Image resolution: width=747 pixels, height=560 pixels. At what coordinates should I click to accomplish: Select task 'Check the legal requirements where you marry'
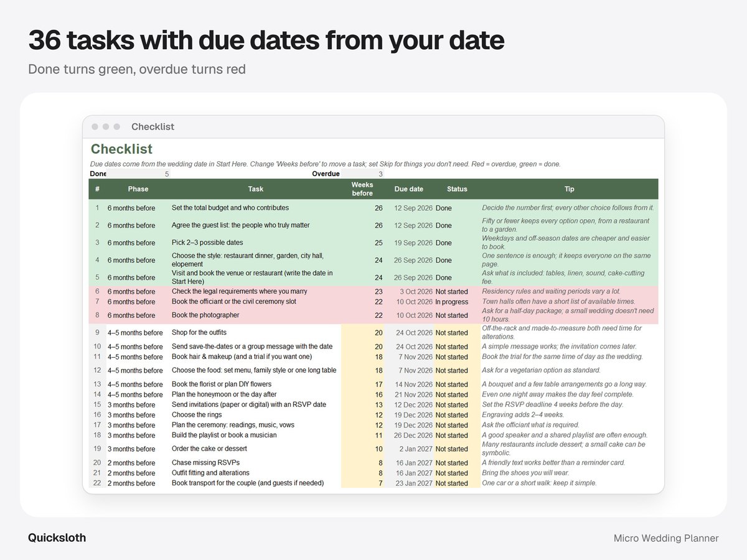240,291
